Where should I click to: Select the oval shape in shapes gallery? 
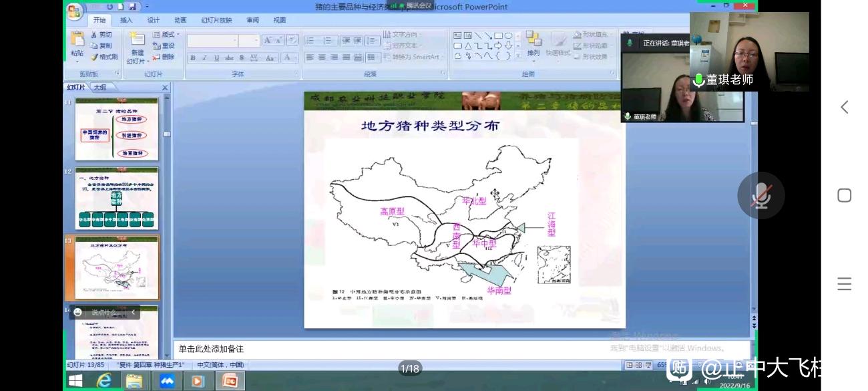click(x=508, y=35)
